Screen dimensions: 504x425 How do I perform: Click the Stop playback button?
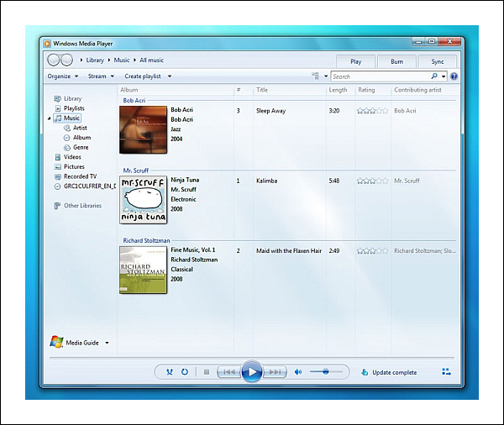click(207, 372)
